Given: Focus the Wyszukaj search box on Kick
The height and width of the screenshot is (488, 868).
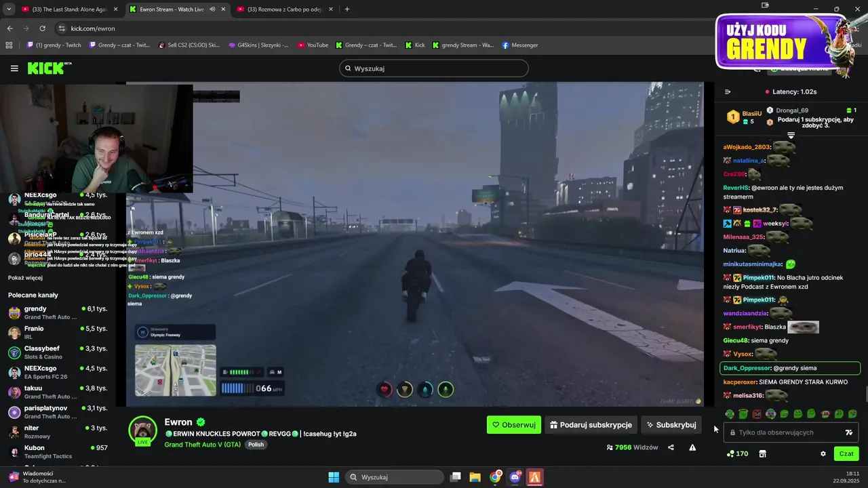Looking at the screenshot, I should pyautogui.click(x=434, y=68).
